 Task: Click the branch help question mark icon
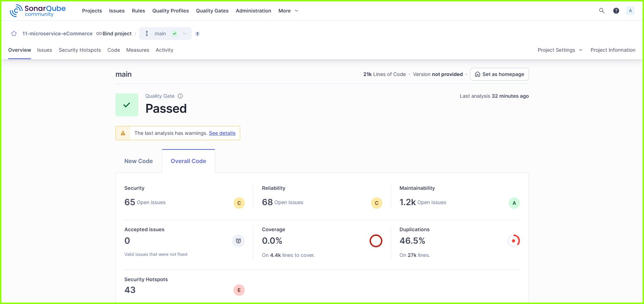[x=197, y=34]
